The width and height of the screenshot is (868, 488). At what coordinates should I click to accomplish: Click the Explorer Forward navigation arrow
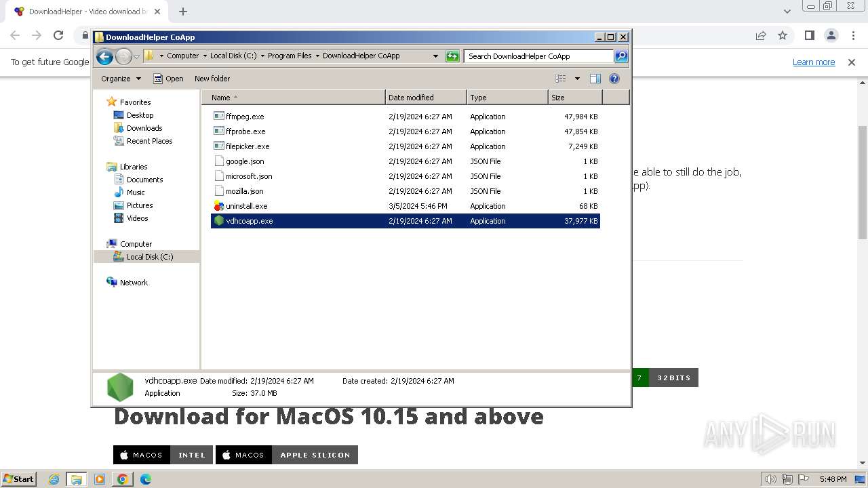click(123, 56)
